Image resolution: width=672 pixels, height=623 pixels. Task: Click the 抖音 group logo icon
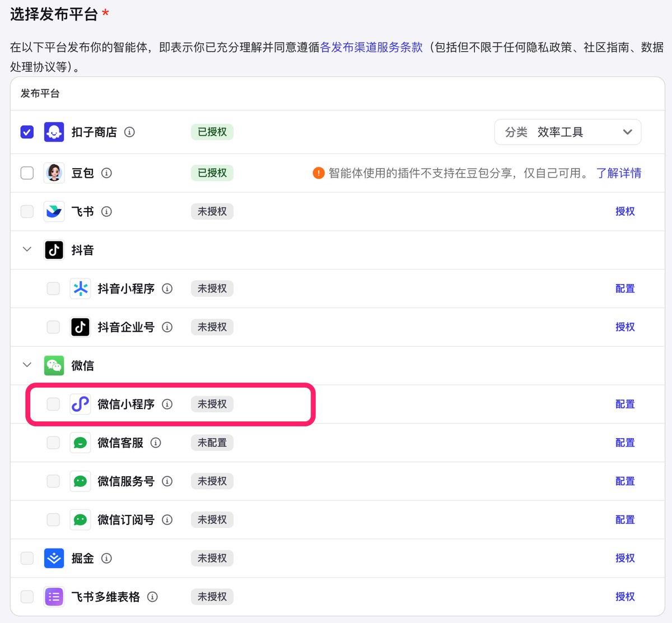click(x=54, y=250)
